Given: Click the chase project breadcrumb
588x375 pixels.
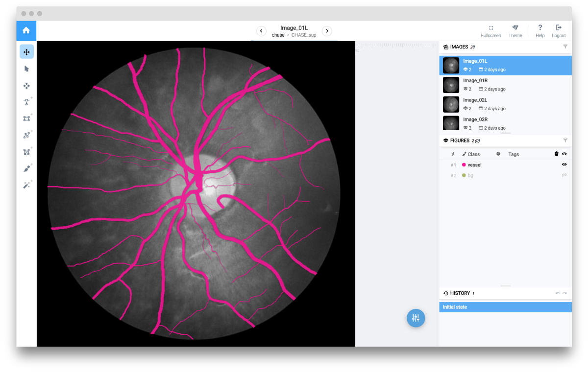Looking at the screenshot, I should coord(278,35).
